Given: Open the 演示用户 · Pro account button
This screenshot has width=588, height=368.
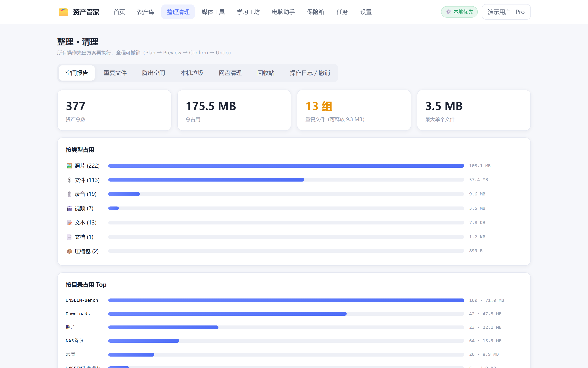Looking at the screenshot, I should [506, 12].
